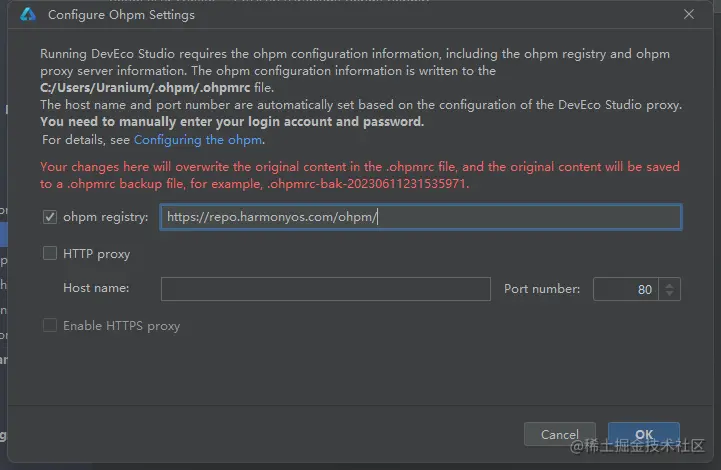Click the C:/Users/Uranium/.ohpm/.ohpmrc path text

(x=145, y=88)
